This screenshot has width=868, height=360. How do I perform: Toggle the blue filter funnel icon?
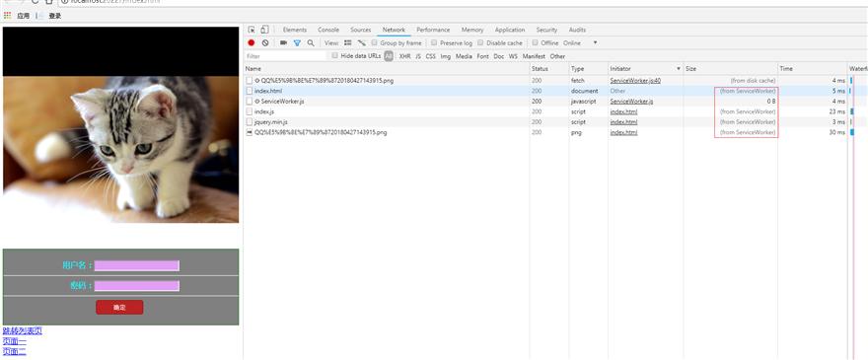[x=297, y=42]
